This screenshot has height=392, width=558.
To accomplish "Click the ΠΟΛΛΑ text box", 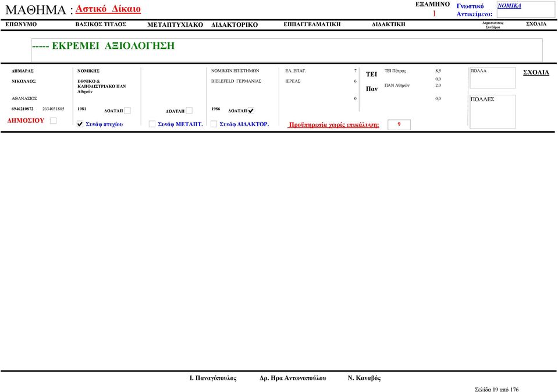I will [x=492, y=78].
